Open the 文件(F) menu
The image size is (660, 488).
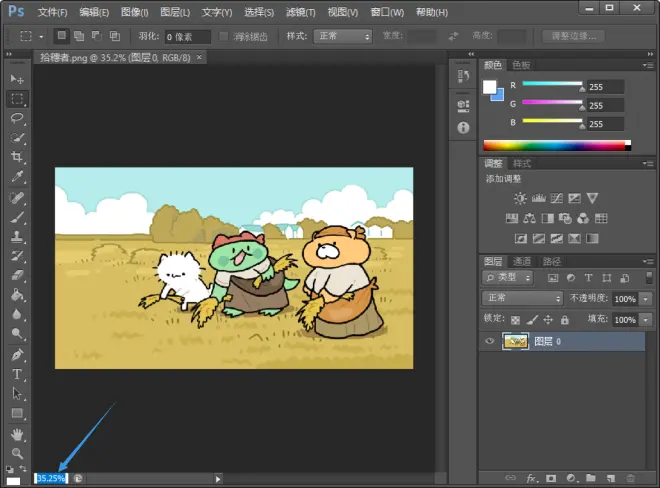click(52, 13)
